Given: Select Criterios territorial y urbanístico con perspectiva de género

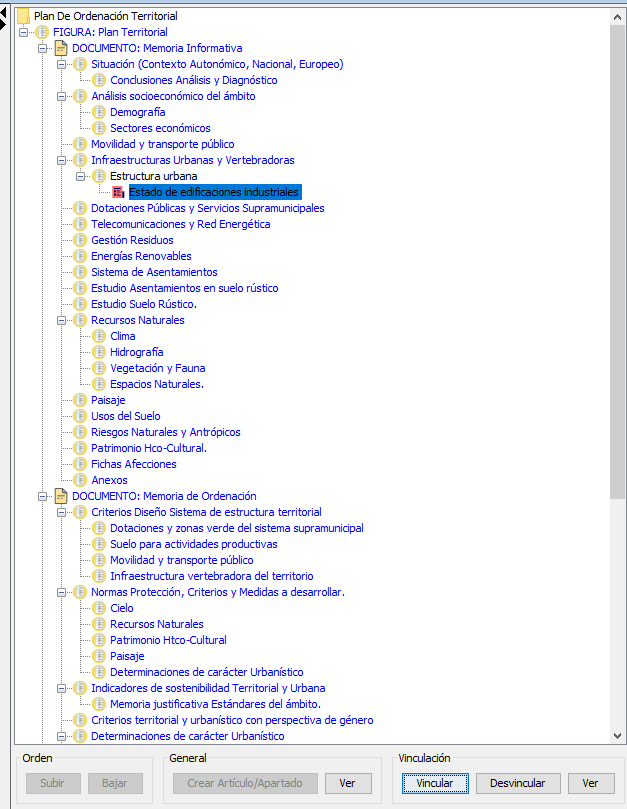Looking at the screenshot, I should click(x=232, y=720).
